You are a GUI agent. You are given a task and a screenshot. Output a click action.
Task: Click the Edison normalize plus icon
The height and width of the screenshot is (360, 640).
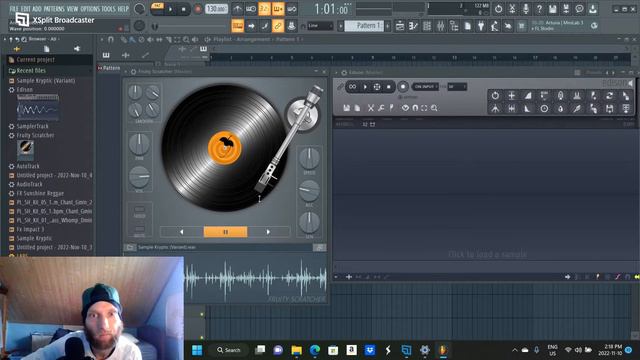tap(511, 96)
